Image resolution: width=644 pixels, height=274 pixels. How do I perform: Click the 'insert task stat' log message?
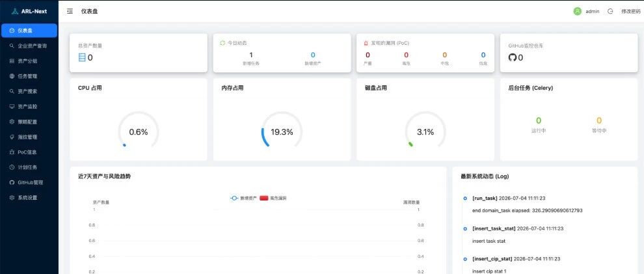point(489,241)
